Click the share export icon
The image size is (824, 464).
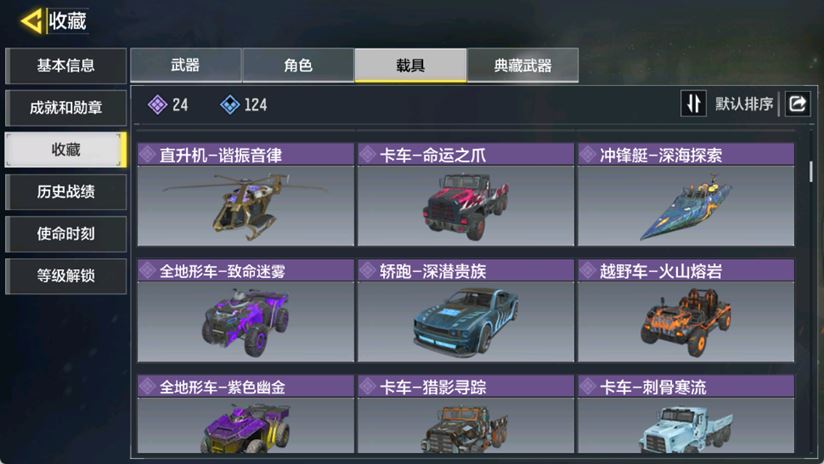point(797,104)
